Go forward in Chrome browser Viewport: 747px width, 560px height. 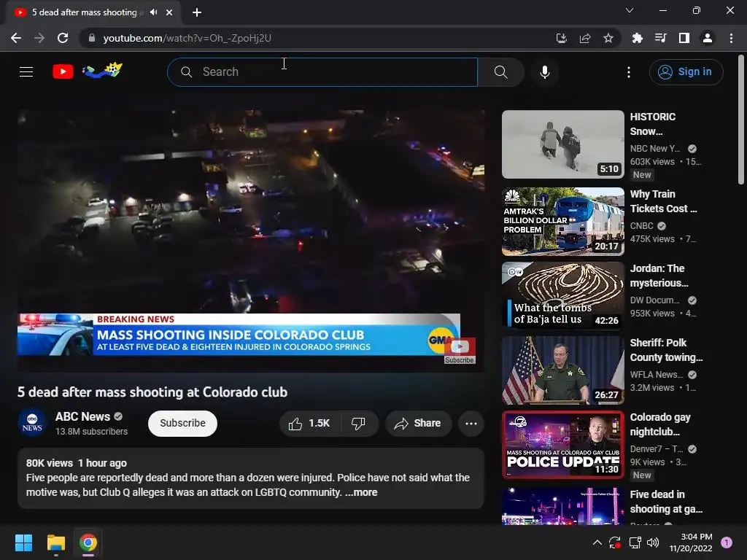tap(39, 38)
